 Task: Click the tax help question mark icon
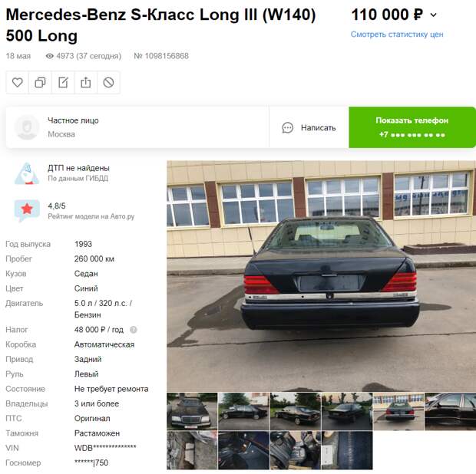pyautogui.click(x=134, y=330)
